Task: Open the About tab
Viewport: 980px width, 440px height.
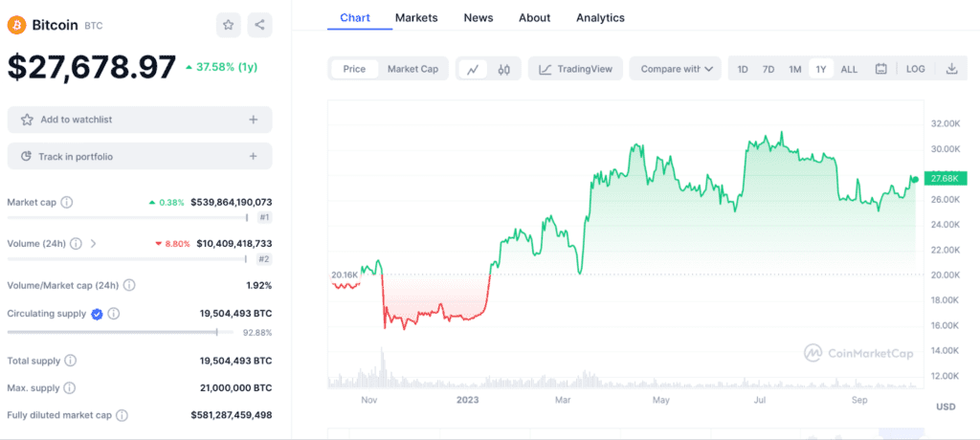Action: (x=534, y=17)
